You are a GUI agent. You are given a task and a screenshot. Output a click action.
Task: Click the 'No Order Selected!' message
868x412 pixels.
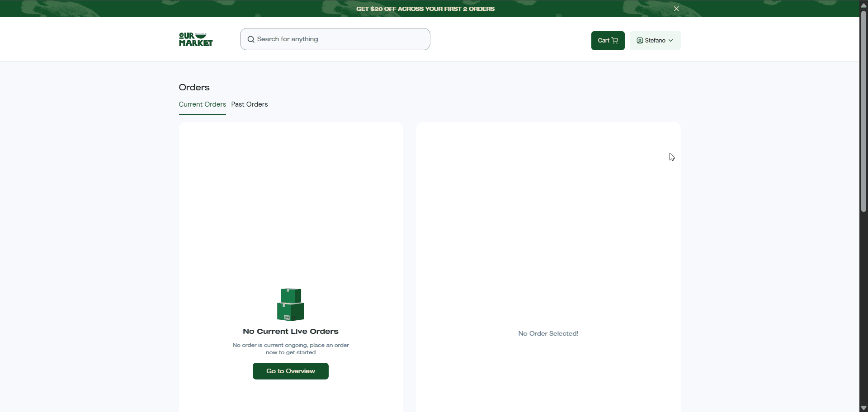click(548, 334)
